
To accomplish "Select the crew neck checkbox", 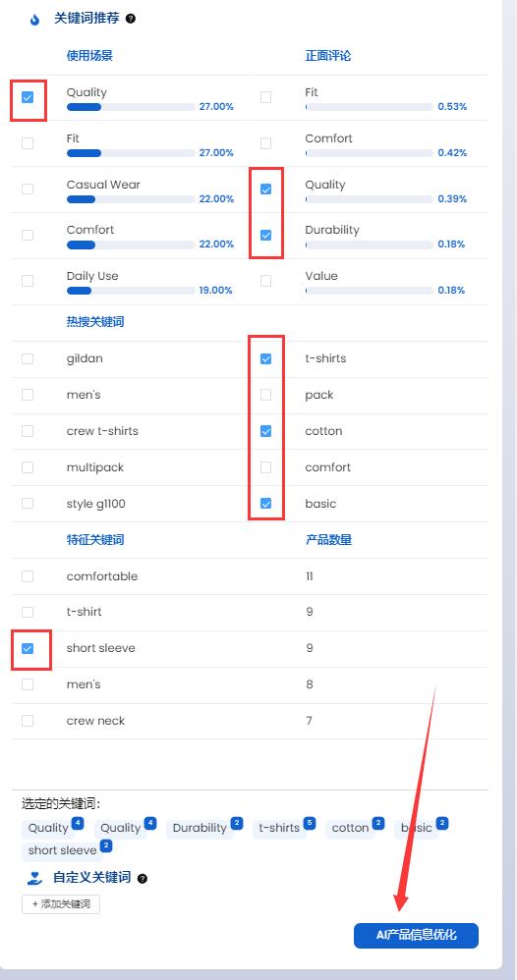I will point(28,721).
